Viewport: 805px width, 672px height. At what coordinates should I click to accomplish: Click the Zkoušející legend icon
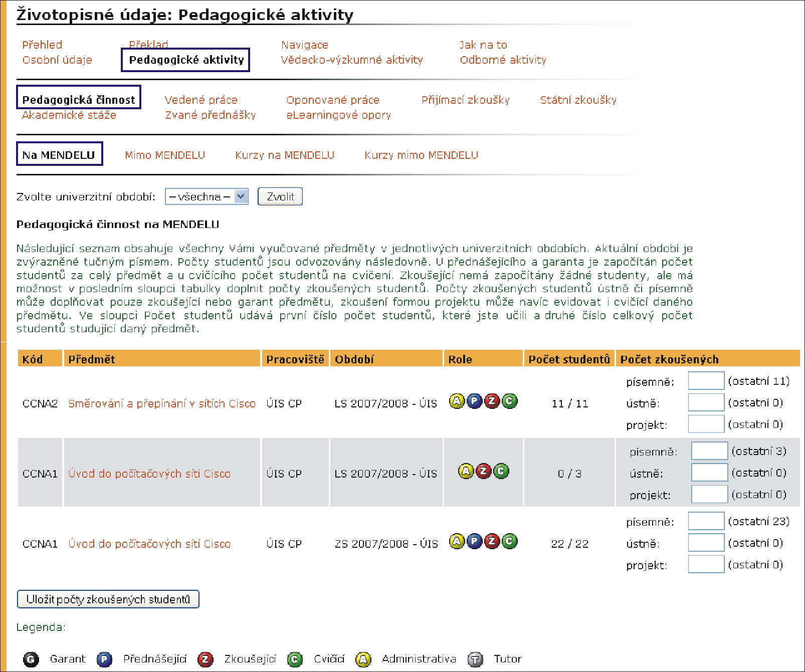coord(205,659)
